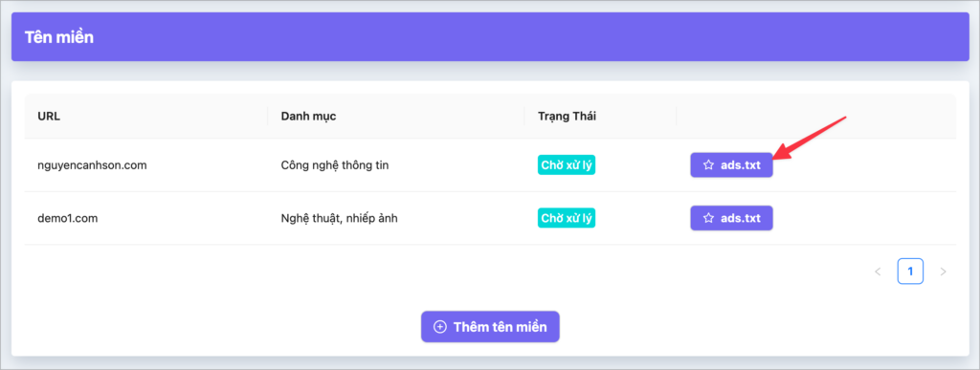Click the Tên miền page title
The image size is (980, 370).
[59, 37]
